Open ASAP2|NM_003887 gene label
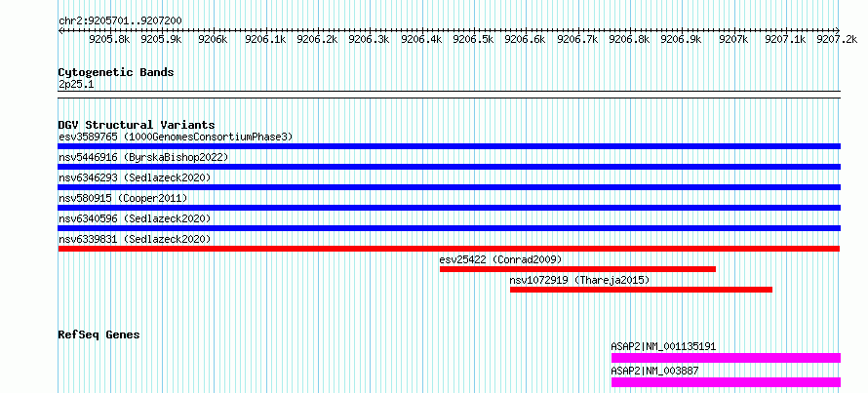The image size is (868, 393). click(654, 372)
